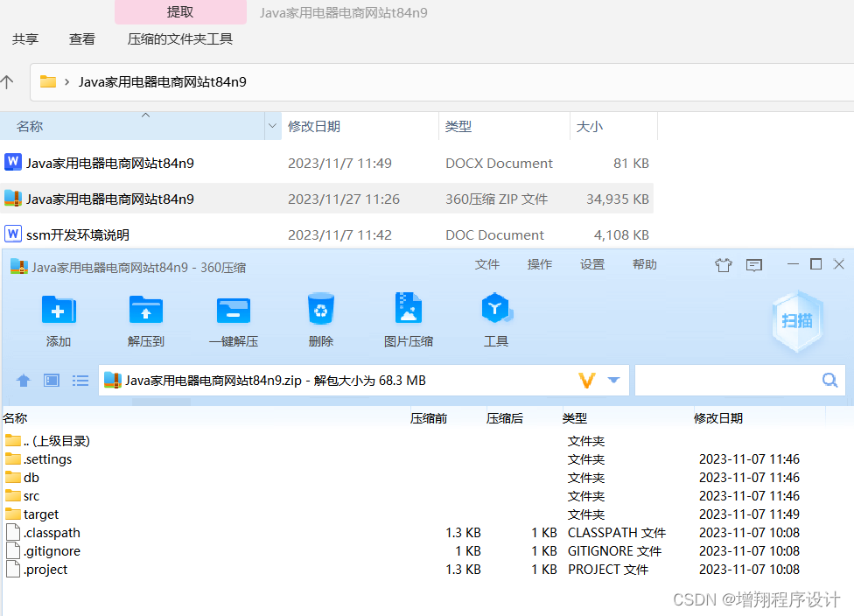Switch to the 提取 ribbon tab
This screenshot has width=854, height=616.
(x=180, y=12)
